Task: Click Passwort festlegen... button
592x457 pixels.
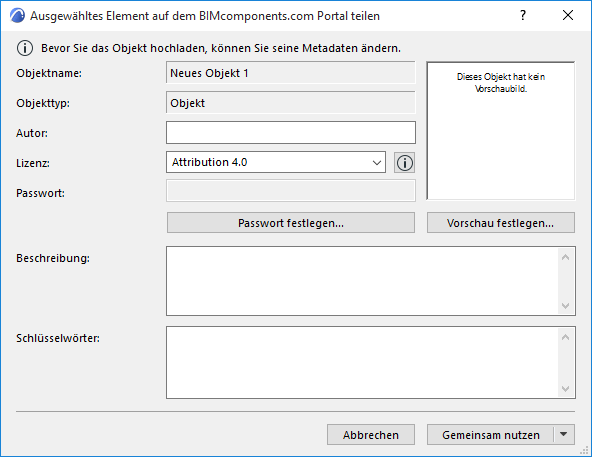Action: pos(291,223)
